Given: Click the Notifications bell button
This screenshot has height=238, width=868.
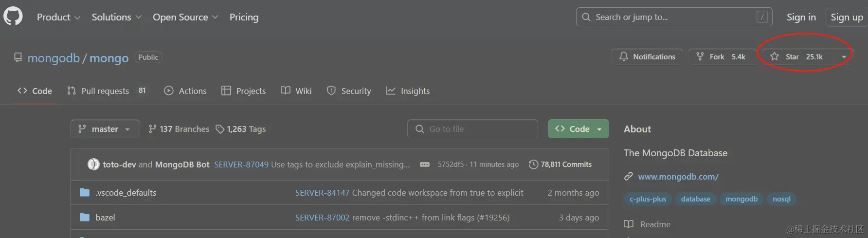Looking at the screenshot, I should (647, 57).
